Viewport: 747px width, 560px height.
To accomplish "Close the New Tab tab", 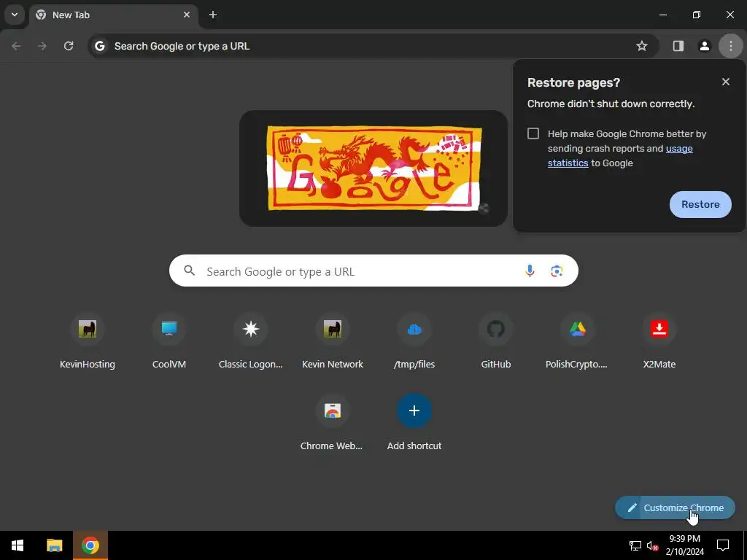I will tap(187, 15).
